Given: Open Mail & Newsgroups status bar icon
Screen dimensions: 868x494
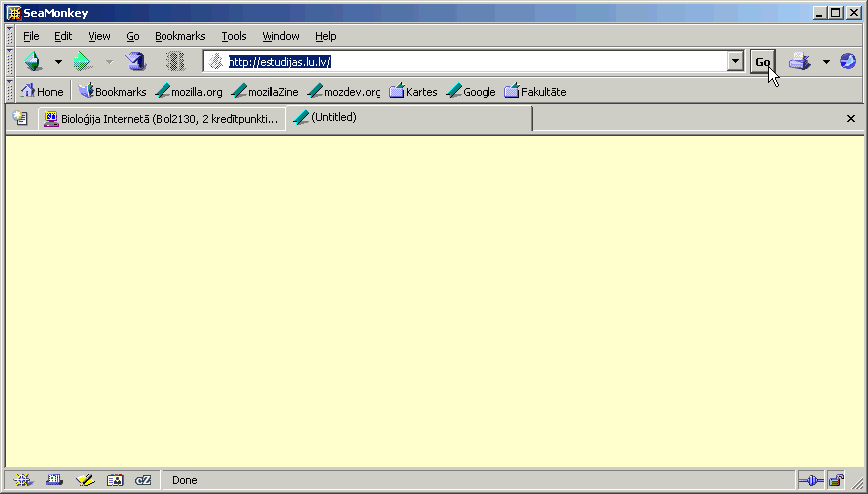Looking at the screenshot, I should click(x=54, y=480).
